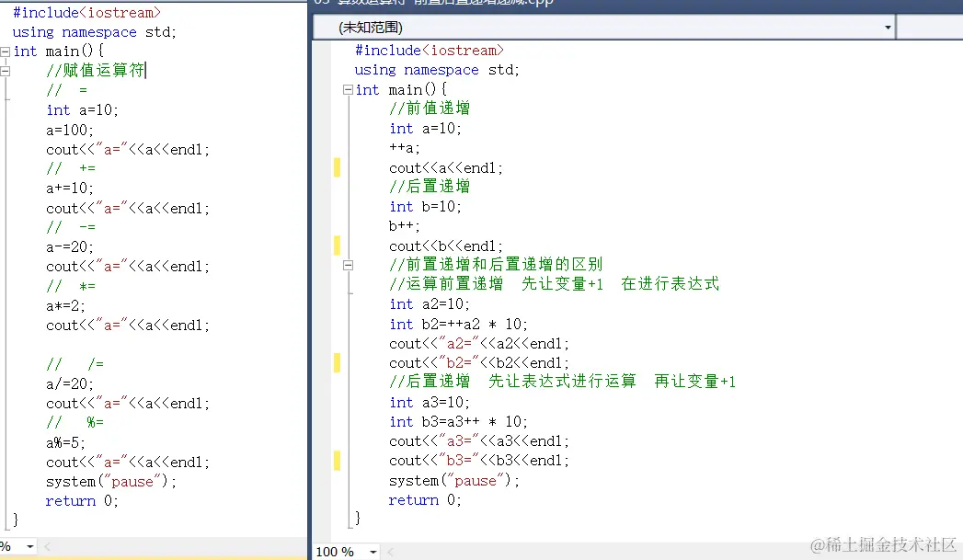Click return 0; in the right editor

[425, 500]
